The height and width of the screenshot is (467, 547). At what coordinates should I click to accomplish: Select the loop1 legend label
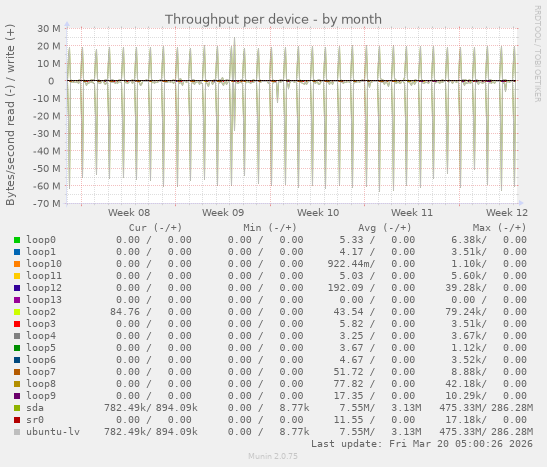coord(41,252)
